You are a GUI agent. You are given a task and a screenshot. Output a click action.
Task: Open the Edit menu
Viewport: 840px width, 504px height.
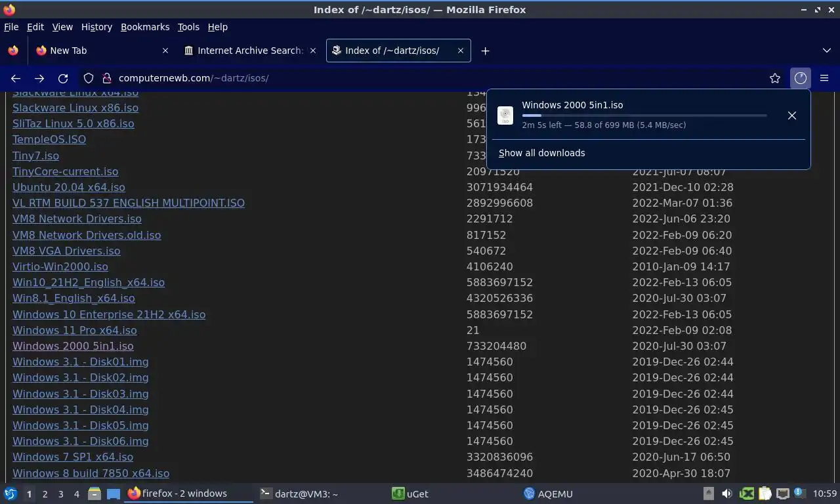(x=35, y=27)
